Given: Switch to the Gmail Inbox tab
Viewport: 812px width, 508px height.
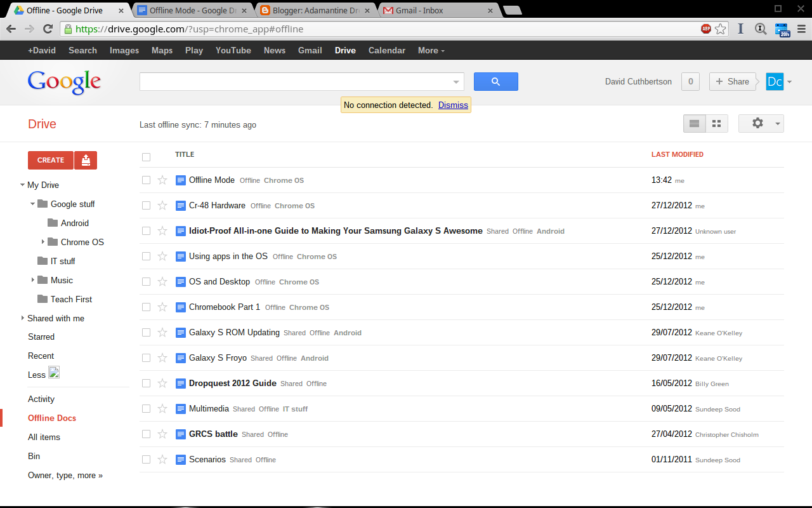Looking at the screenshot, I should click(437, 10).
